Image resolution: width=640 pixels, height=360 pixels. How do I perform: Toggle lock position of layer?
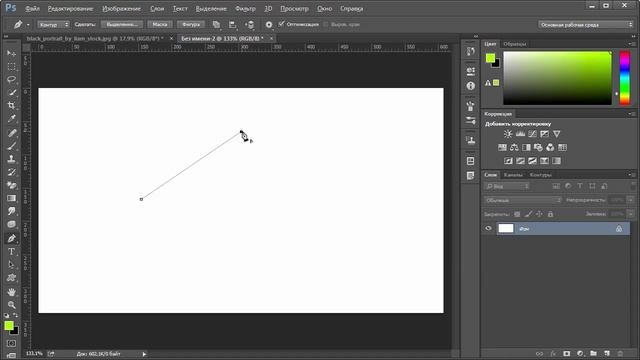539,214
